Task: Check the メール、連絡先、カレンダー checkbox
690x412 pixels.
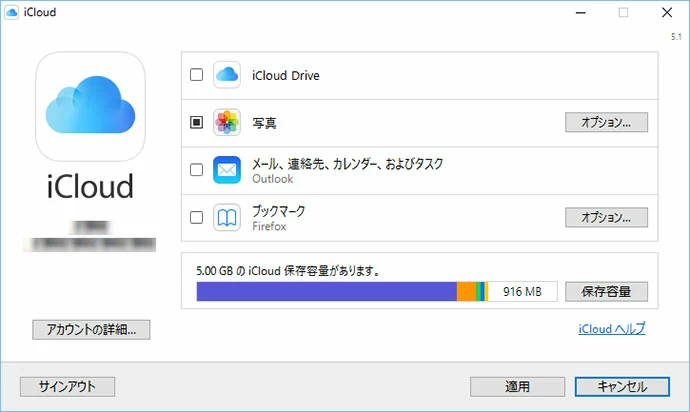Action: [196, 170]
